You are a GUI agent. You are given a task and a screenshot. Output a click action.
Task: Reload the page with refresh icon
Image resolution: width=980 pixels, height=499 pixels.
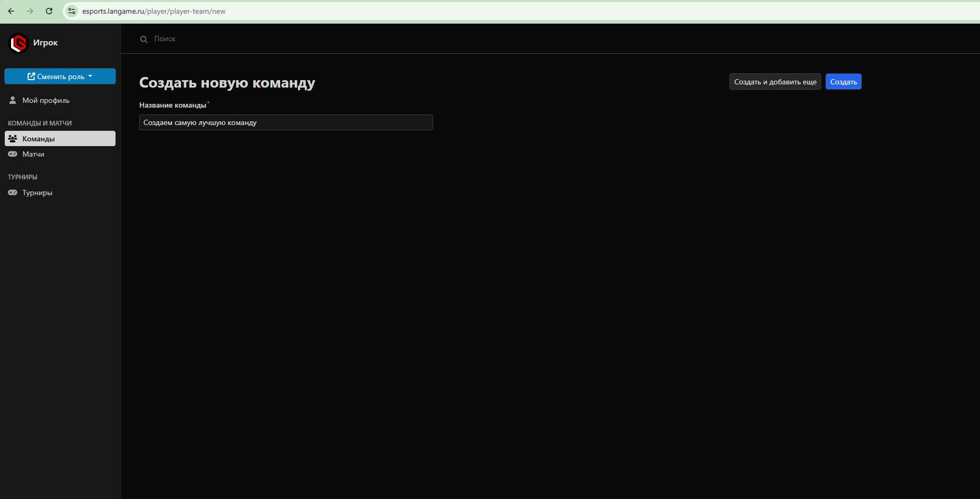click(x=49, y=11)
